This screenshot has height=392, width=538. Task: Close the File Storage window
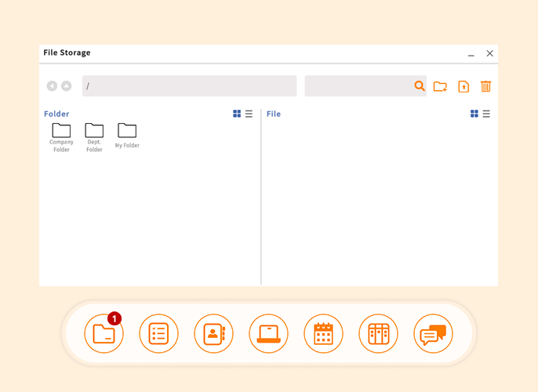(489, 53)
